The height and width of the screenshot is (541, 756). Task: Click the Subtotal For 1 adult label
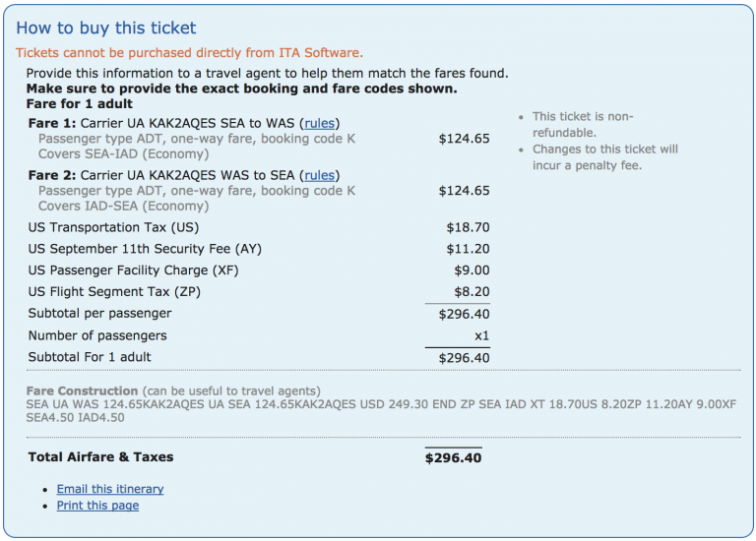click(x=90, y=357)
